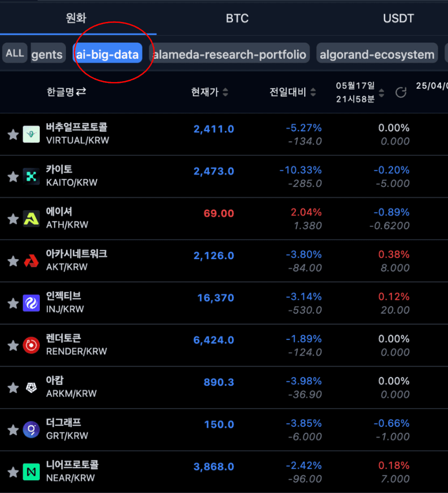This screenshot has height=493, width=448.
Task: Click the VIRTUAL coin logo icon
Action: (31, 134)
